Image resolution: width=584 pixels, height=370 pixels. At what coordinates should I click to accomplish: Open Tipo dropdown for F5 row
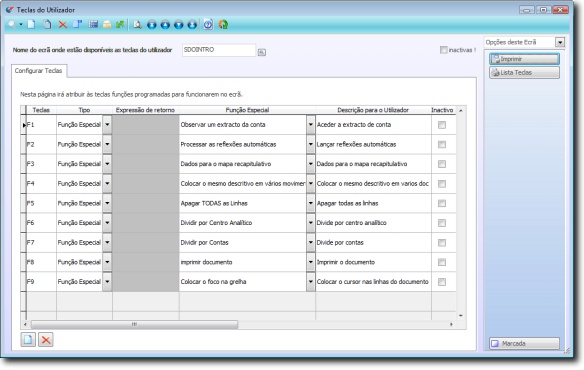coord(107,203)
